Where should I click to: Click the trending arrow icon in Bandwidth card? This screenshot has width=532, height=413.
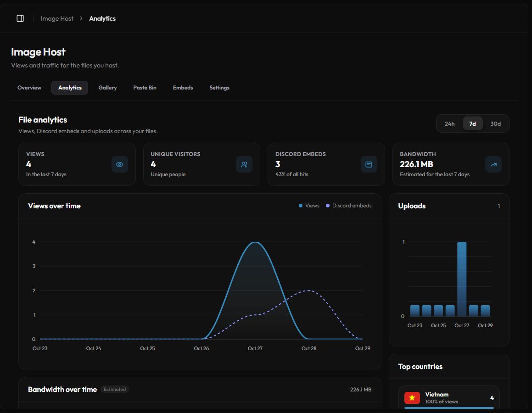pyautogui.click(x=493, y=164)
